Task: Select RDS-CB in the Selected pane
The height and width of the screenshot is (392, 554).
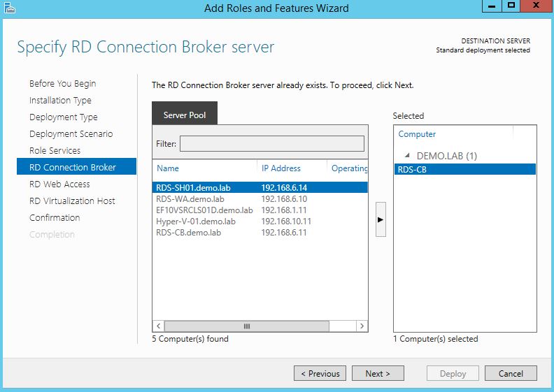Action: [x=411, y=169]
